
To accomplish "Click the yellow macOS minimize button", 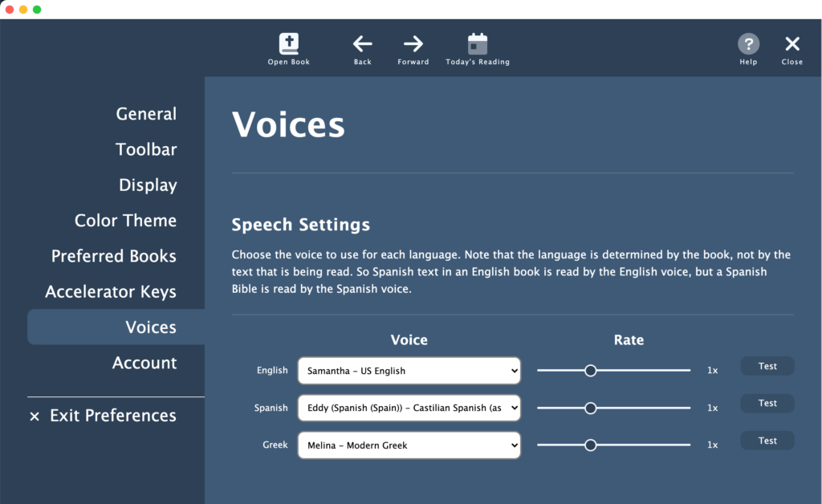I will coord(23,10).
